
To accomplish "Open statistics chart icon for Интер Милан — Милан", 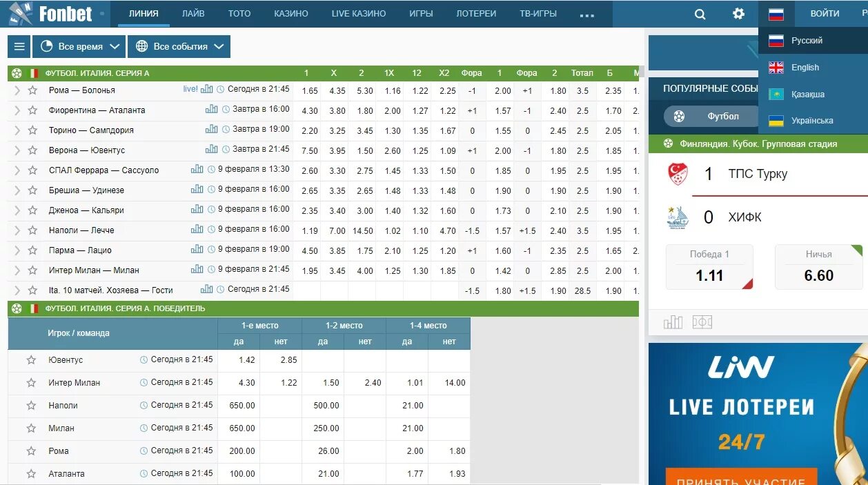I will point(197,269).
